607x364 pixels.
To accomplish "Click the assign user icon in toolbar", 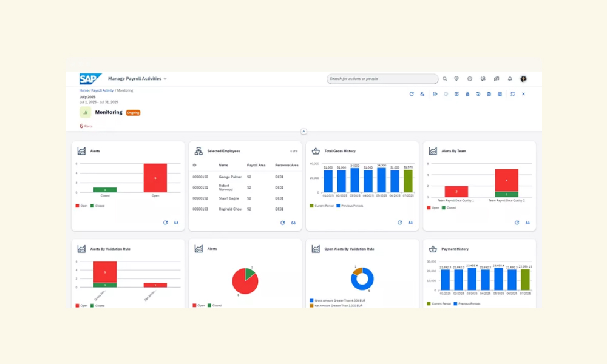I will coord(422,94).
